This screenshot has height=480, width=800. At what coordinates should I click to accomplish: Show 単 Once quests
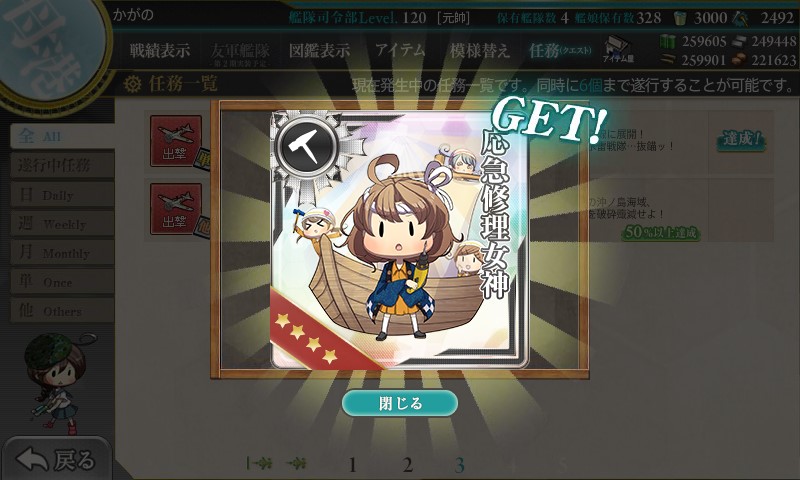pos(62,282)
